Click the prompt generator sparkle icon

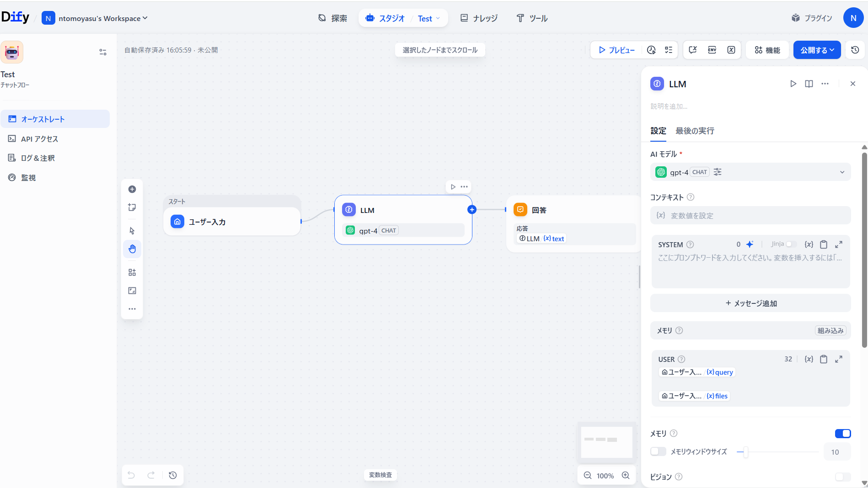(x=750, y=244)
